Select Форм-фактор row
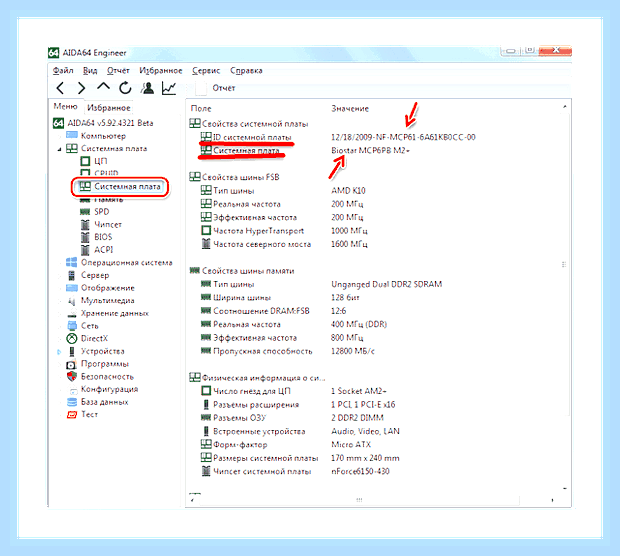620x556 pixels. (285, 445)
